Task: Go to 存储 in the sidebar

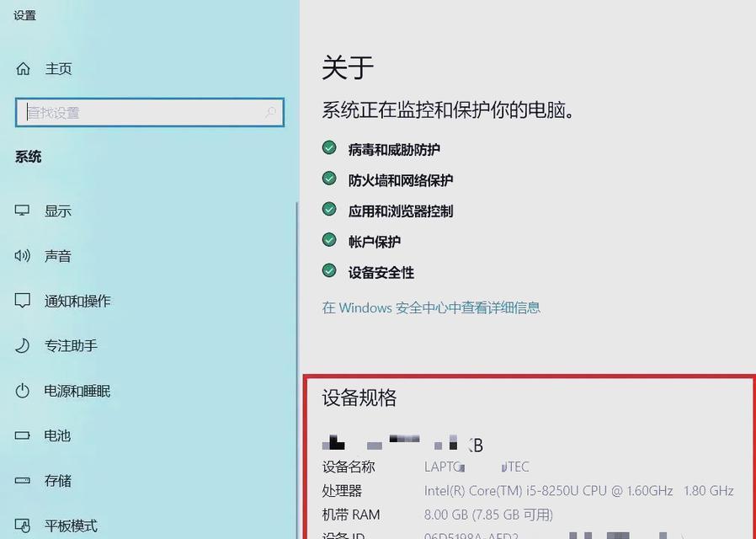Action: coord(57,481)
